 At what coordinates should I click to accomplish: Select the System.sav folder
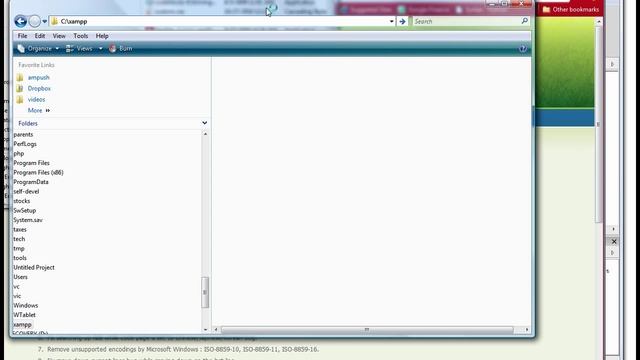28,220
